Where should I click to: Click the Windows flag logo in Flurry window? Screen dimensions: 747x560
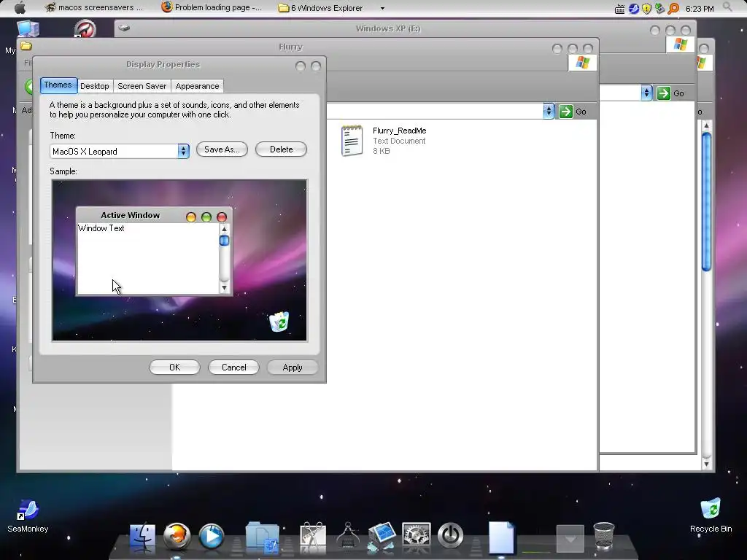[x=582, y=63]
